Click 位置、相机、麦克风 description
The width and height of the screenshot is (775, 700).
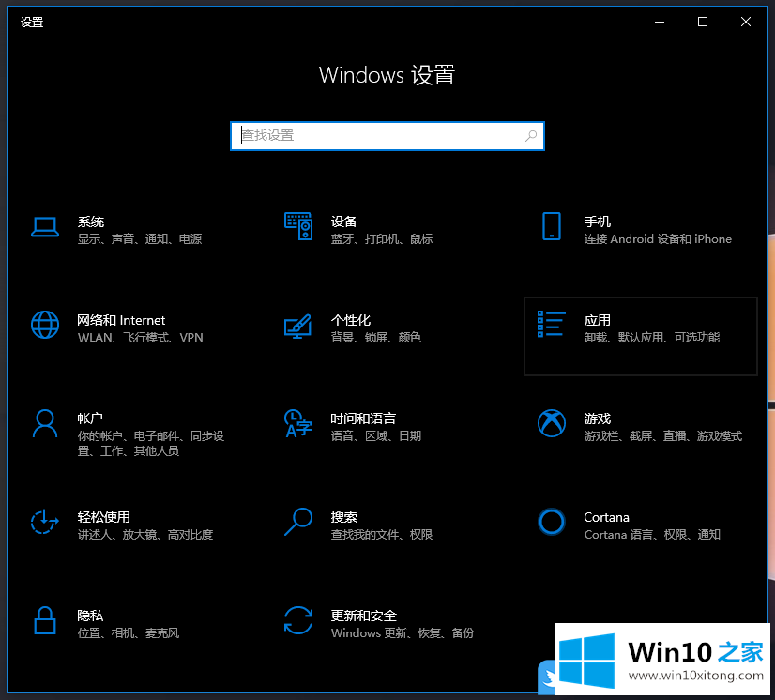click(128, 632)
